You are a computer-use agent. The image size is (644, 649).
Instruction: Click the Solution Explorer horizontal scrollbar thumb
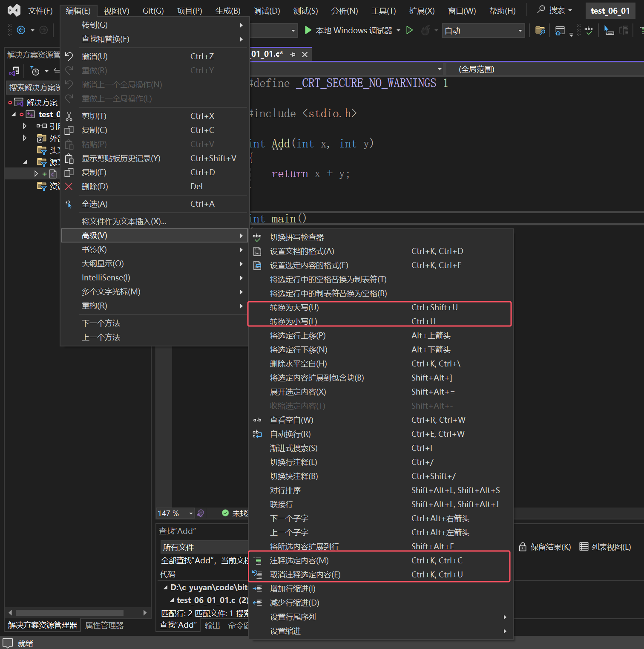point(69,613)
